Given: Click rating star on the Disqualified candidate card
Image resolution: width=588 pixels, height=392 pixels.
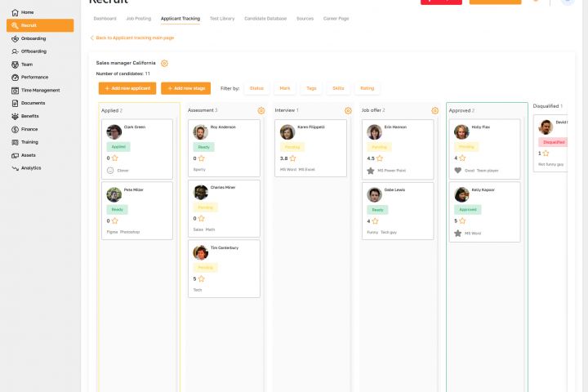Looking at the screenshot, I should click(546, 153).
